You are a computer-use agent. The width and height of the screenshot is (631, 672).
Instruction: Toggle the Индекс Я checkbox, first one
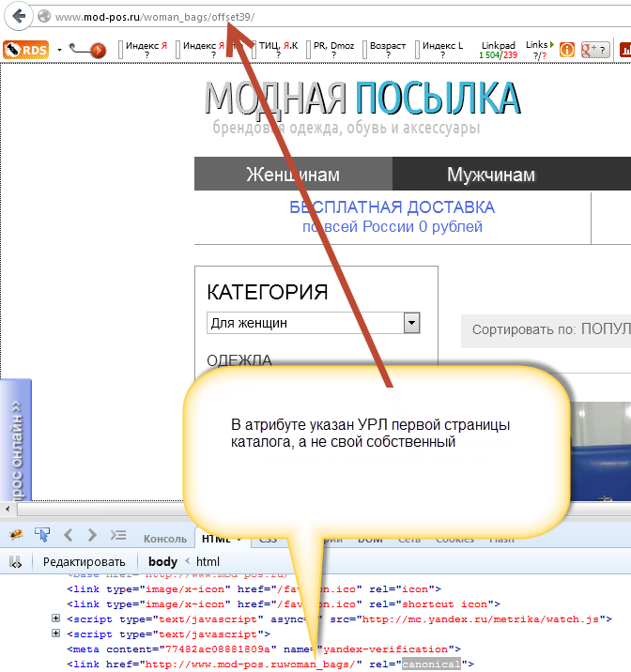[x=121, y=50]
